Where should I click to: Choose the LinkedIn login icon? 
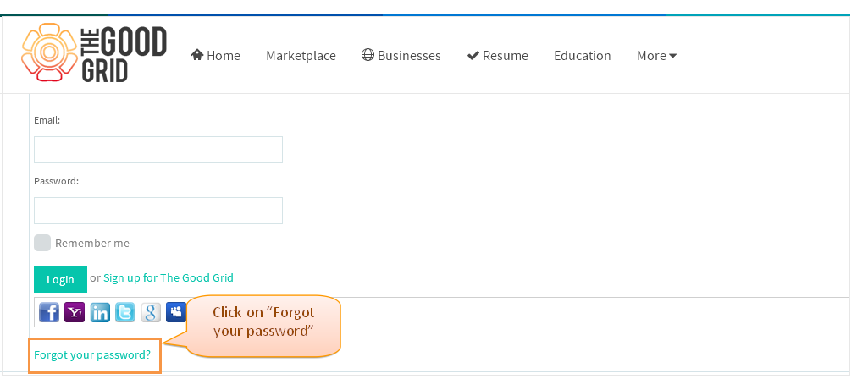[100, 313]
